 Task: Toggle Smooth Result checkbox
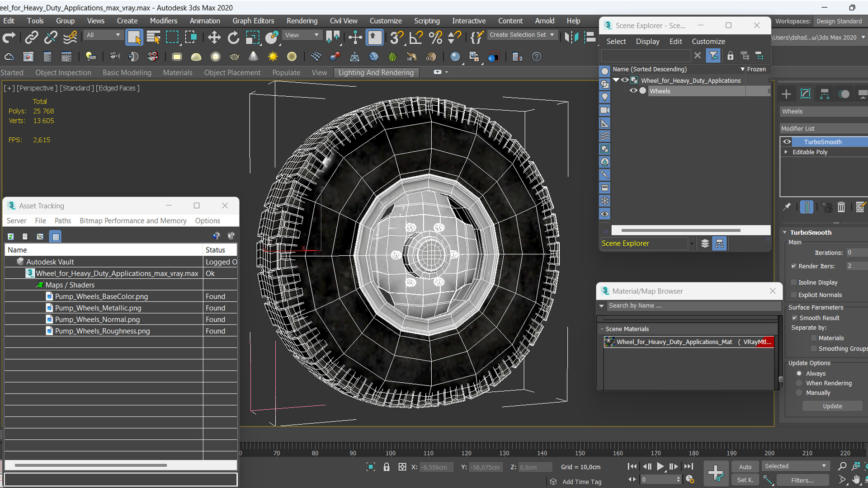click(795, 318)
